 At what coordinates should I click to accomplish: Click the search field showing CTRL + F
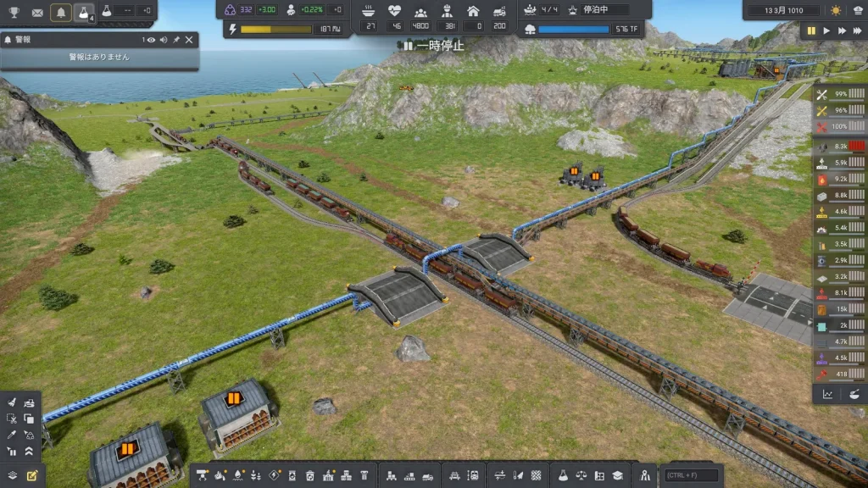(x=691, y=475)
